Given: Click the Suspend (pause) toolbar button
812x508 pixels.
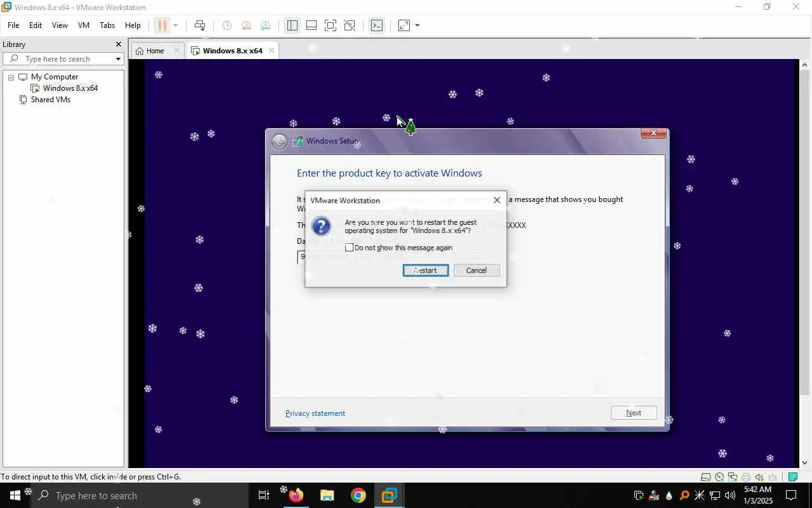Looking at the screenshot, I should click(x=162, y=25).
